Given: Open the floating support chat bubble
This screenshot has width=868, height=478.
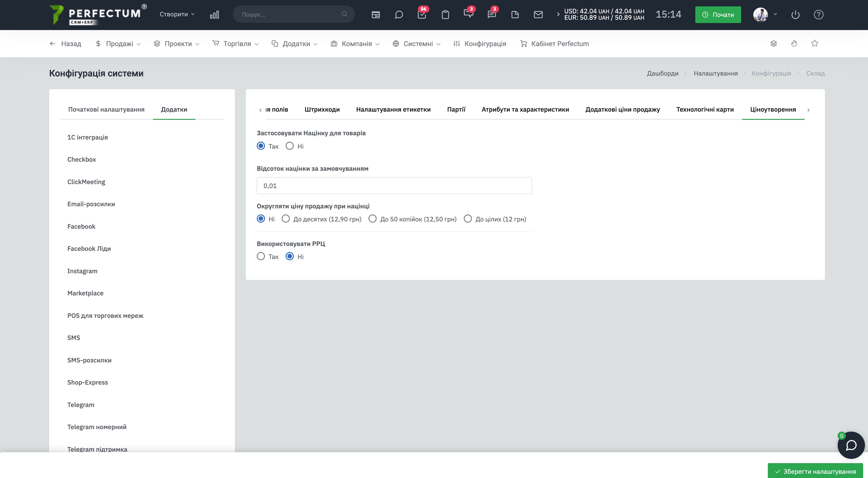Looking at the screenshot, I should click(x=851, y=445).
